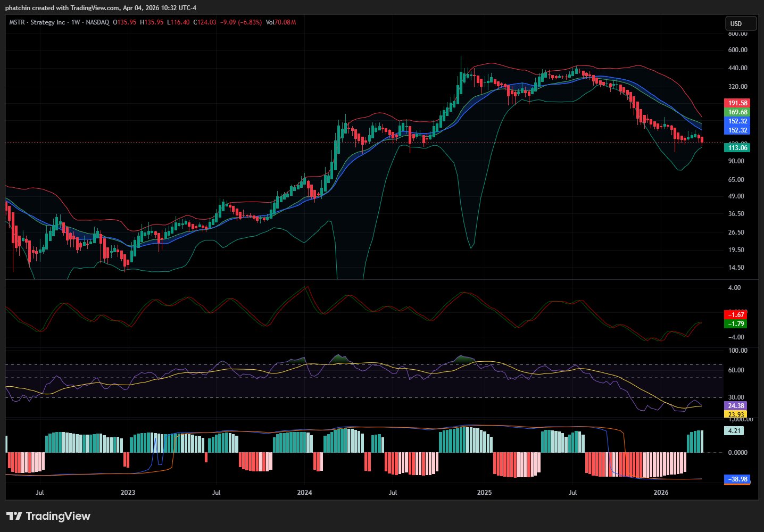Click the green -1.79 indicator value label
Screen dimensions: 764x532
click(735, 324)
